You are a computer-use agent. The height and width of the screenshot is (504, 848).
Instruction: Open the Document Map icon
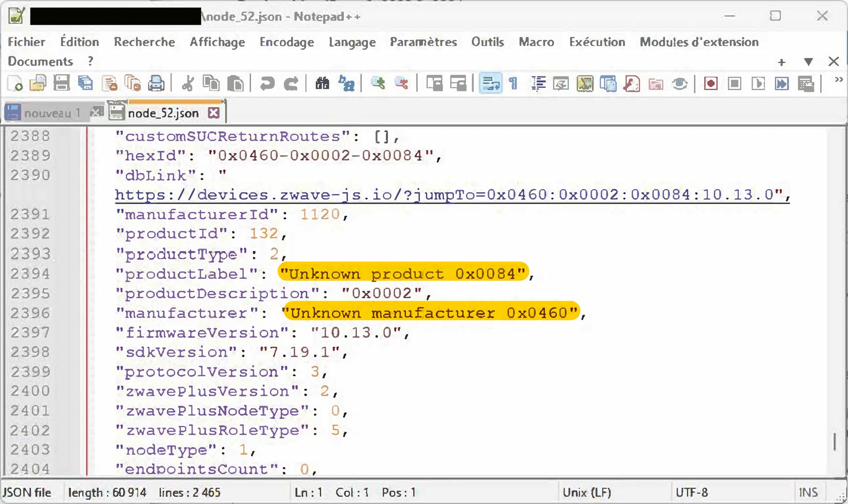[x=585, y=83]
